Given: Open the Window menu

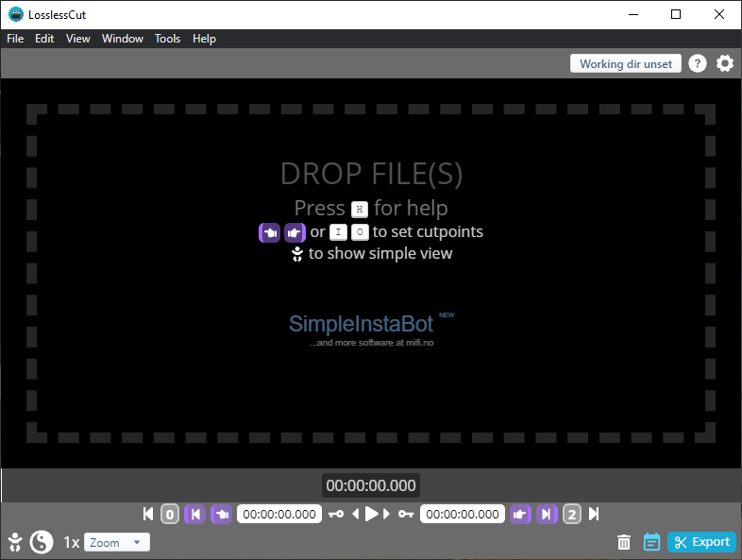Looking at the screenshot, I should 123,39.
